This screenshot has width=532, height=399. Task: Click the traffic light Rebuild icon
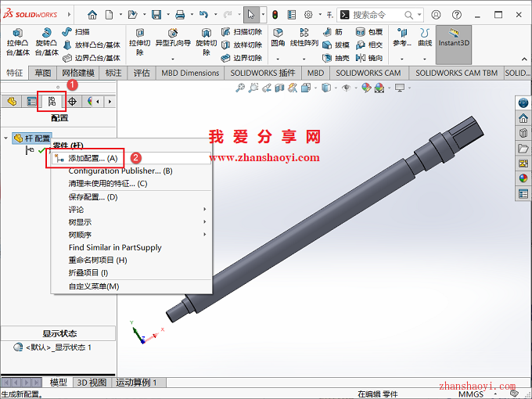275,14
